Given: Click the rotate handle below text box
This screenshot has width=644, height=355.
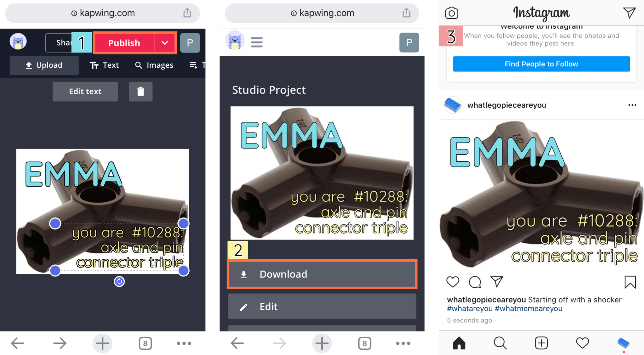Looking at the screenshot, I should point(119,282).
